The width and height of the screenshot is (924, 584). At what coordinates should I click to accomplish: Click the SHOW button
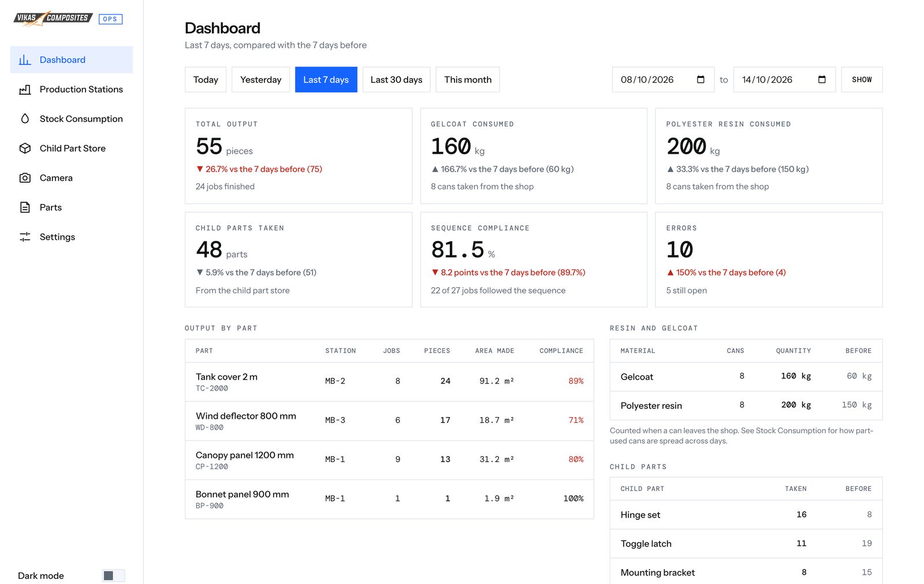[862, 80]
